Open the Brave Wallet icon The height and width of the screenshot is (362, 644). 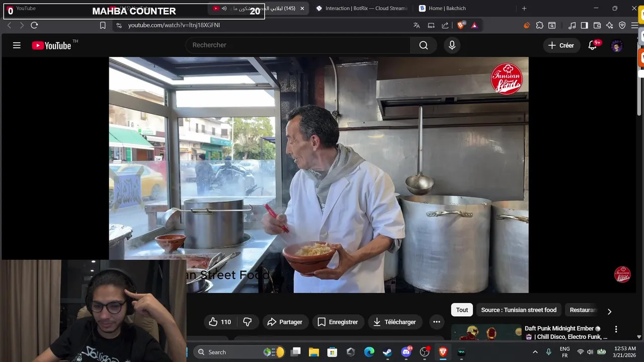pos(597,25)
